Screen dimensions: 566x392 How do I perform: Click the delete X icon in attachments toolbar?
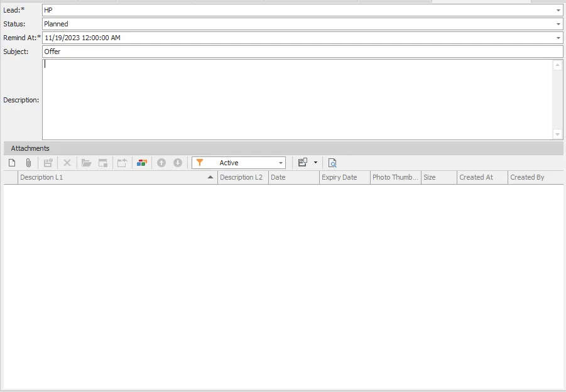[67, 163]
